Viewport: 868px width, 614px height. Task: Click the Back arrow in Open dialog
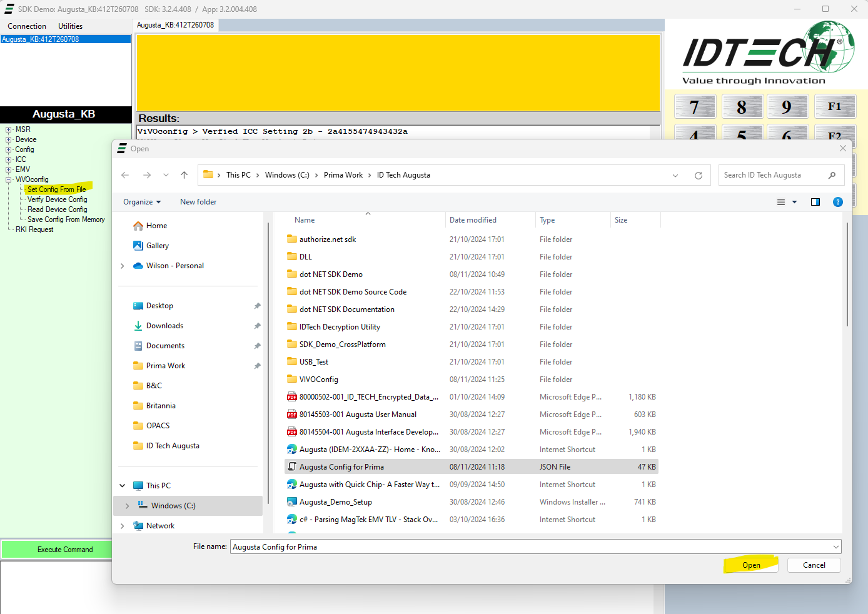tap(125, 175)
